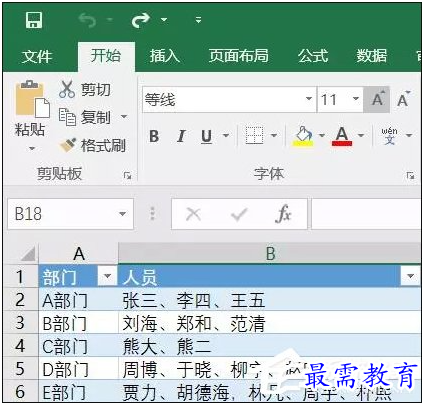Click cell containing B部门
This screenshot has height=407, width=426.
pyautogui.click(x=78, y=323)
